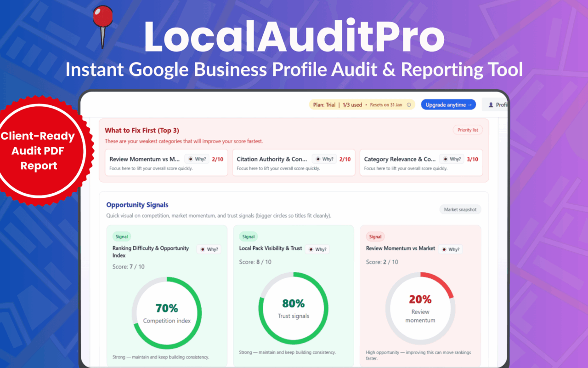
Task: Click the 80% Trust signals gauge
Action: 294,308
